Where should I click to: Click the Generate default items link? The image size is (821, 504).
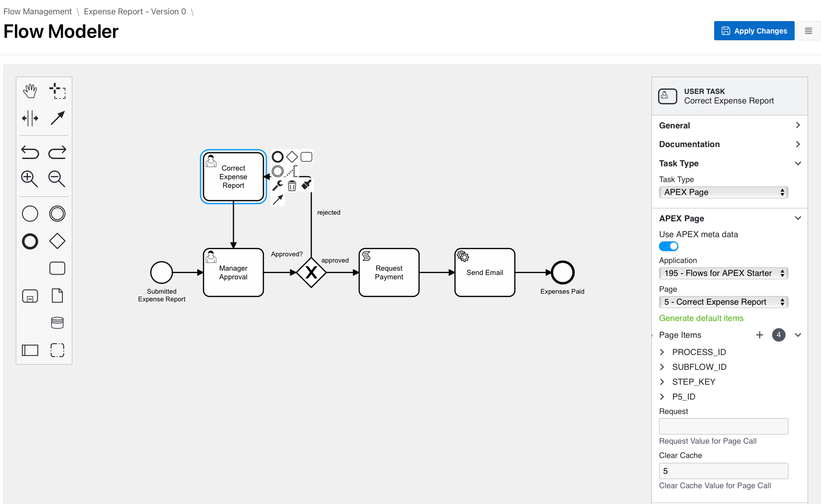click(x=701, y=318)
